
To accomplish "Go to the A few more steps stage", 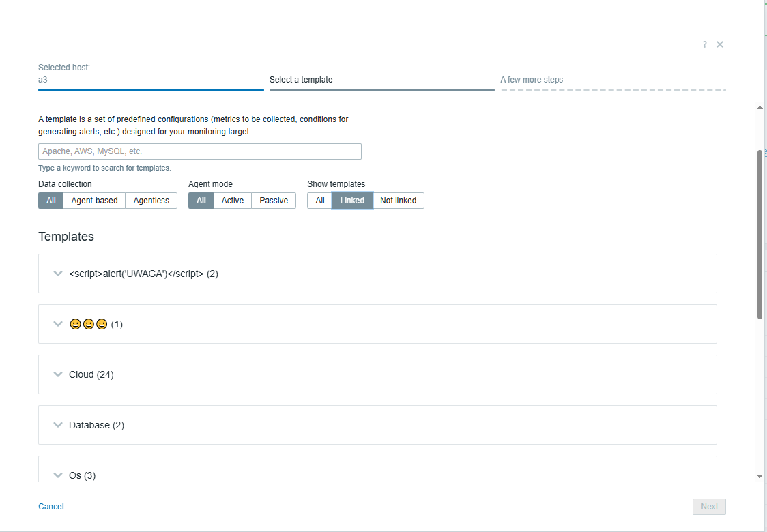I will coord(613,82).
